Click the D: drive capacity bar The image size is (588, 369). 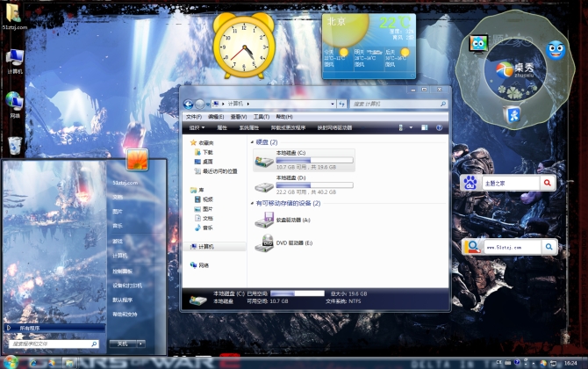point(315,185)
